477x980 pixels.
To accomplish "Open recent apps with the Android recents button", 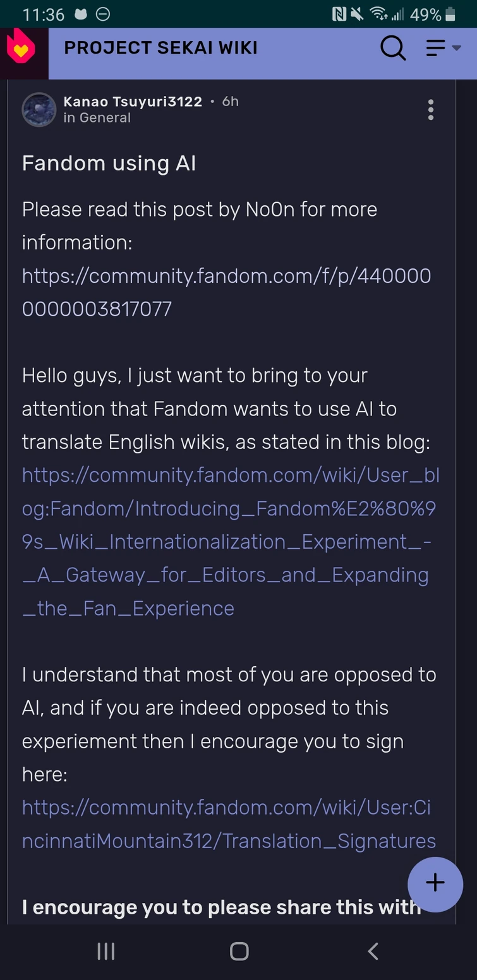I will (106, 951).
